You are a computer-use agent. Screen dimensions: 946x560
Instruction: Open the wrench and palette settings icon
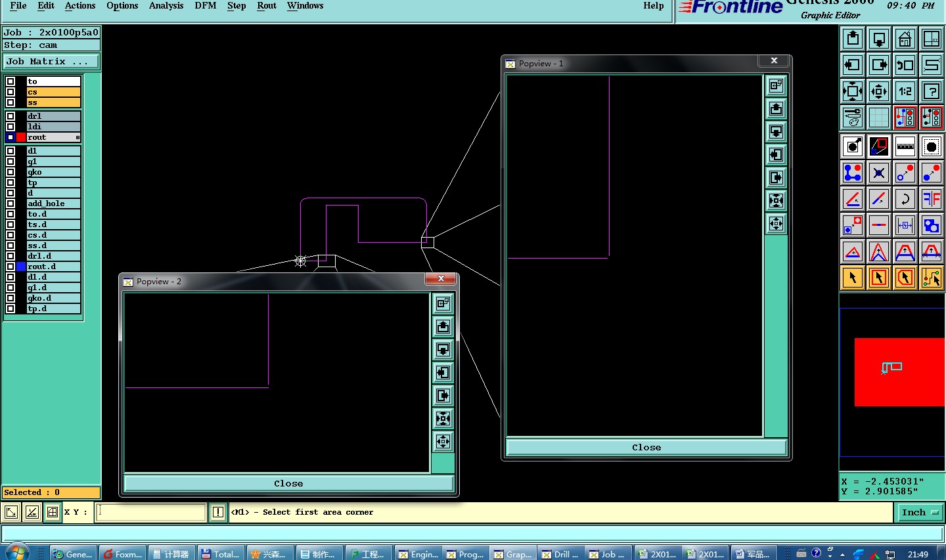click(853, 118)
